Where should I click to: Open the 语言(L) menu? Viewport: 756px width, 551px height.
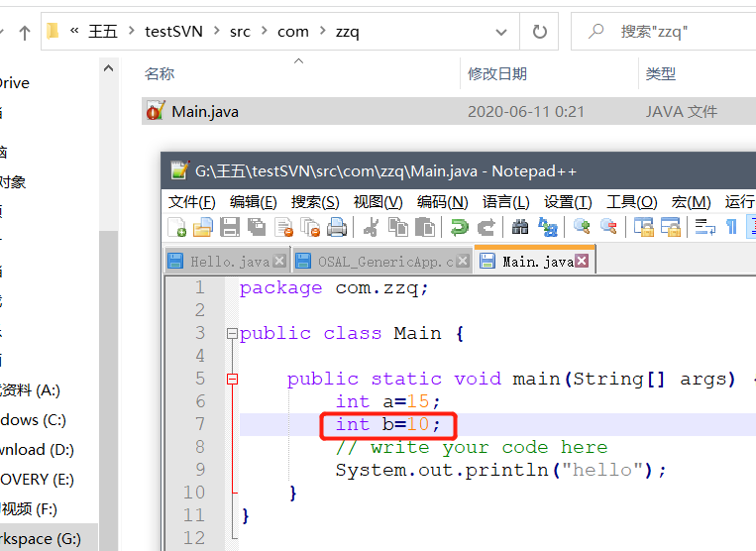click(x=505, y=202)
